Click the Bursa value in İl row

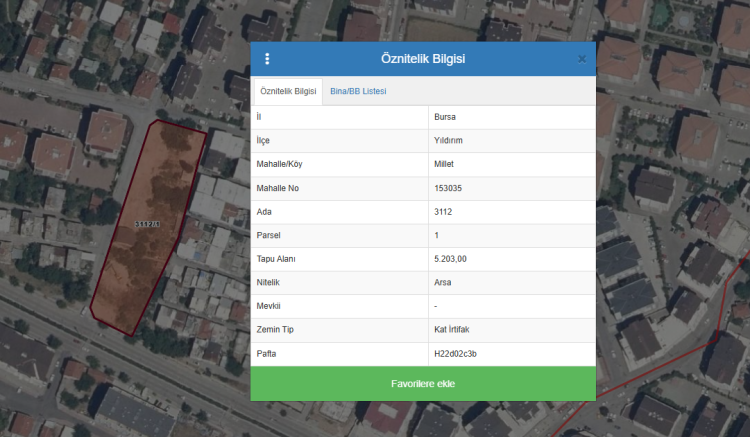[x=445, y=117]
